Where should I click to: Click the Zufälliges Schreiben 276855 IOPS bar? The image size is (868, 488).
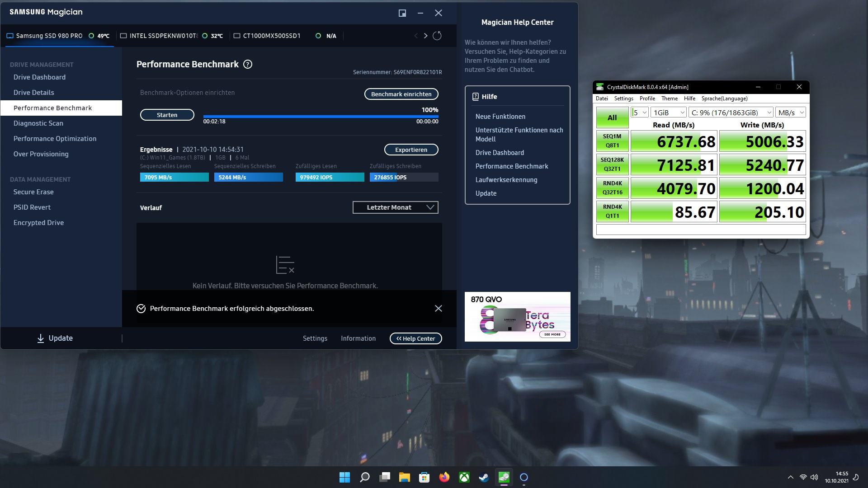pyautogui.click(x=404, y=177)
